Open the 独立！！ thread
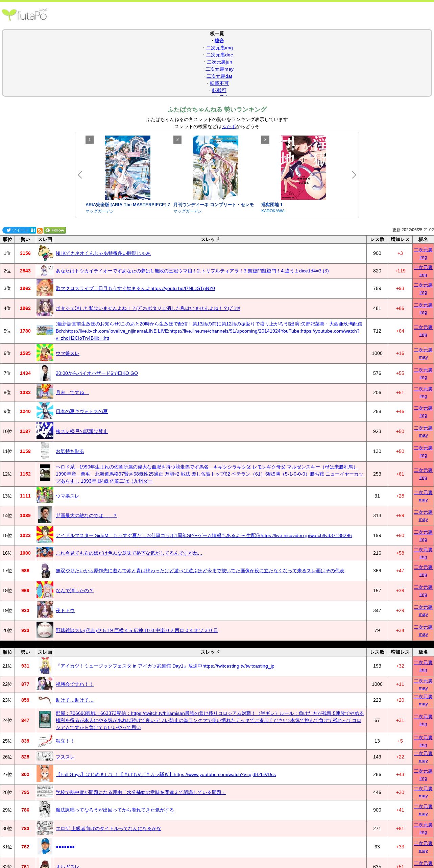Screen dimensions: 434x868 pyautogui.click(x=65, y=741)
